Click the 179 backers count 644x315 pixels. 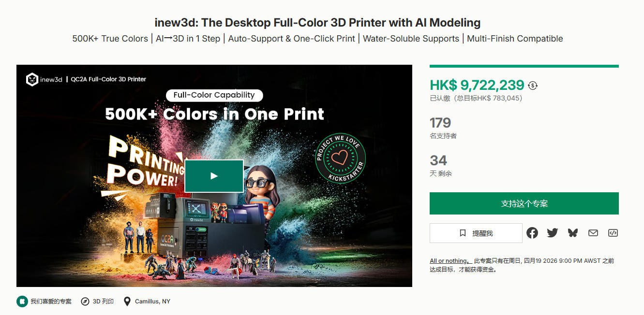(440, 123)
